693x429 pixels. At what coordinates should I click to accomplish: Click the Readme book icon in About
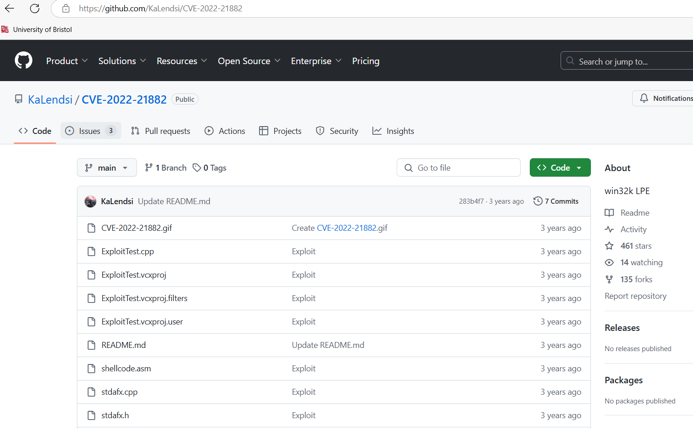(609, 213)
